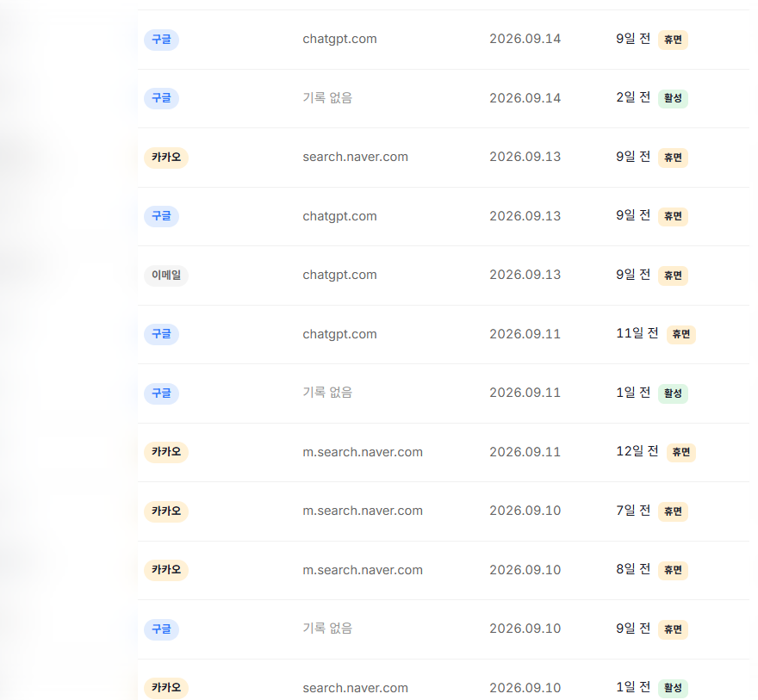Click the 활성 badge beside '2일 전'

click(673, 98)
